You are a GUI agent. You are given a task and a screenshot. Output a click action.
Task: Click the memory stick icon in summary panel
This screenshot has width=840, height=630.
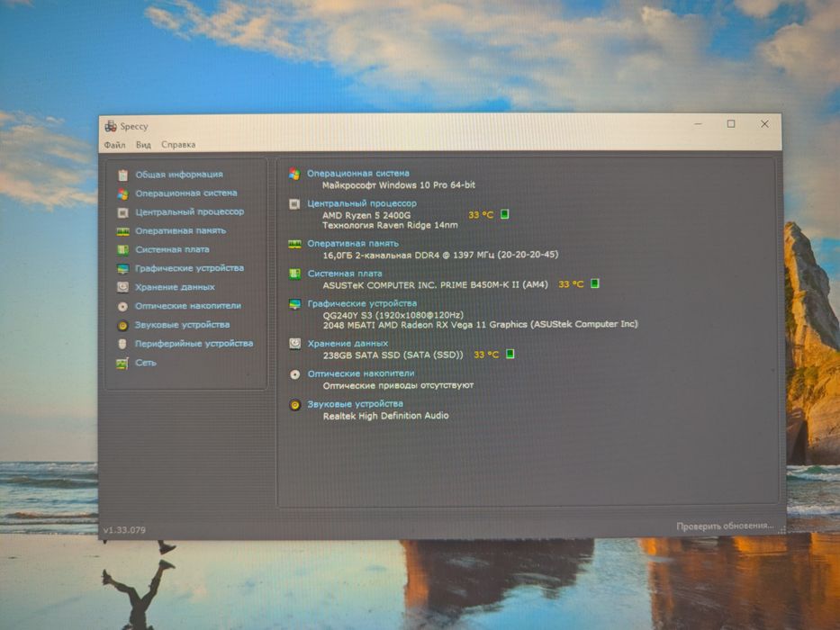click(294, 244)
